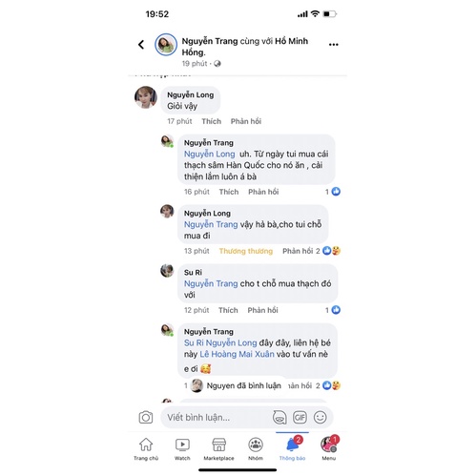Image resolution: width=476 pixels, height=476 pixels.
Task: Open the three-dot post options menu
Action: [333, 45]
